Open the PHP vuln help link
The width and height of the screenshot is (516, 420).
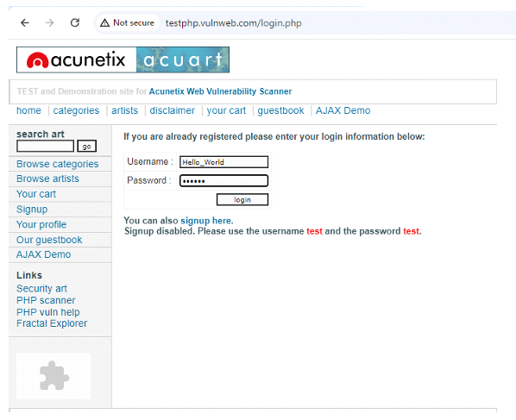click(48, 312)
